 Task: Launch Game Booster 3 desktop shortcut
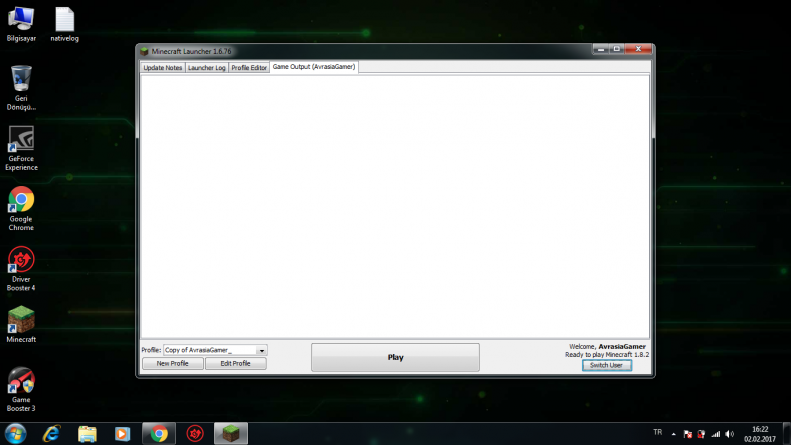[21, 389]
